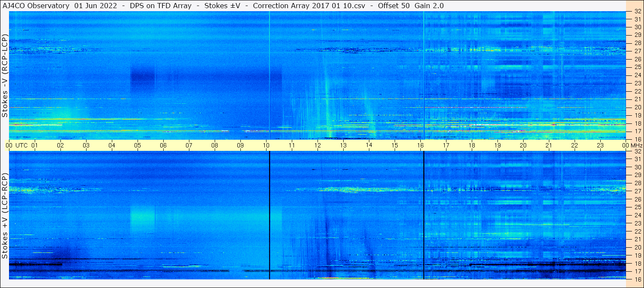
Task: Click the 28 MHz tick of lower +V panel
Action: click(637, 183)
